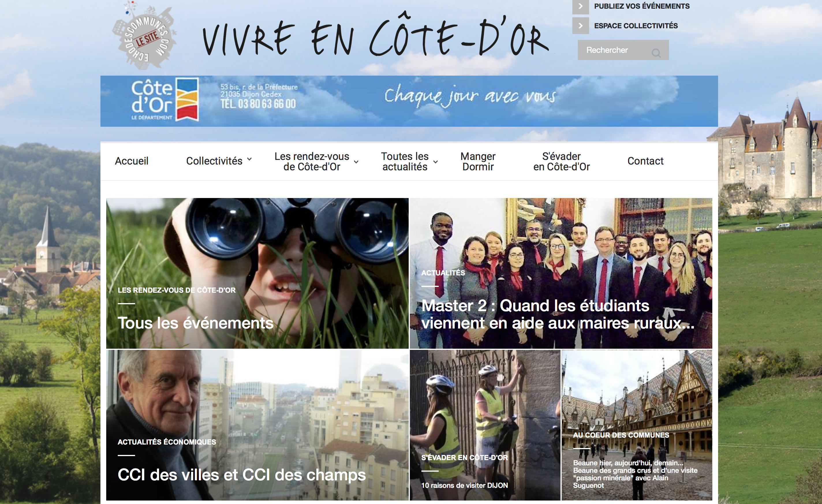Click the Côte d'Or département logo
This screenshot has height=504, width=822.
click(165, 100)
